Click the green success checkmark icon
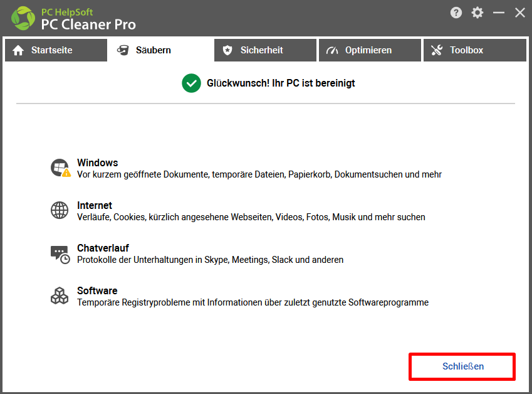This screenshot has height=394, width=532. pos(191,83)
